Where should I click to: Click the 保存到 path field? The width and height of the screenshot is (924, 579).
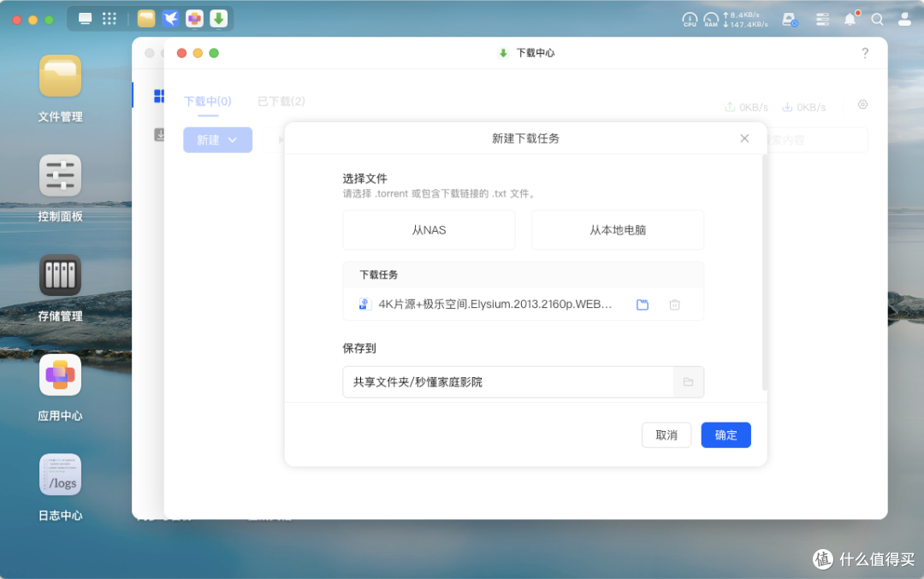508,381
